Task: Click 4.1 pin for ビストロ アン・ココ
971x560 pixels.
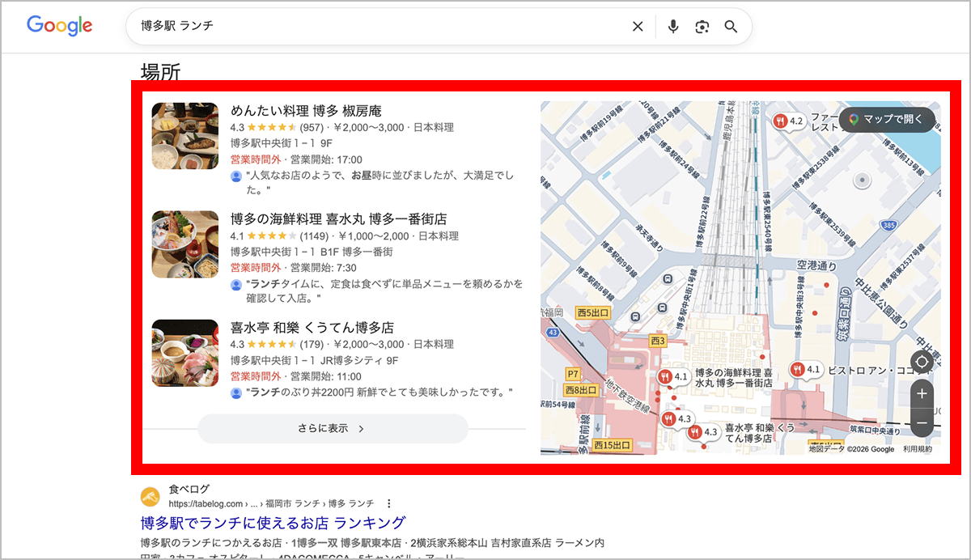Action: (x=806, y=370)
